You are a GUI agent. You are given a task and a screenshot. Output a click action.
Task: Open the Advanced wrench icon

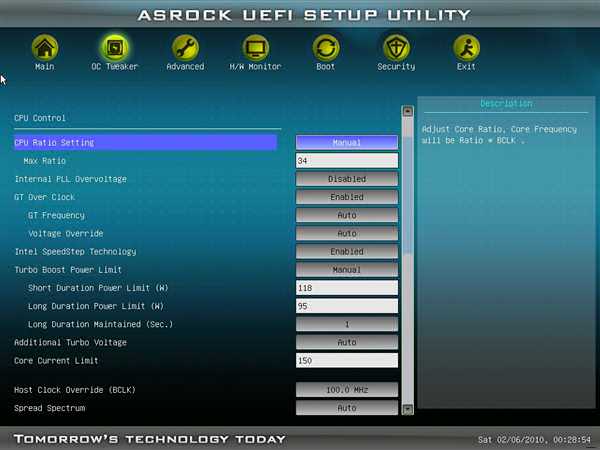coord(185,48)
